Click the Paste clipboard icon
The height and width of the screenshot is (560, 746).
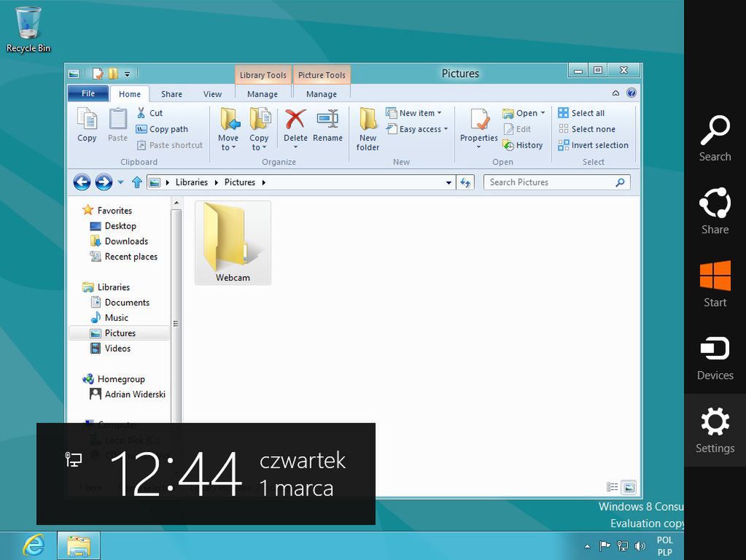117,125
